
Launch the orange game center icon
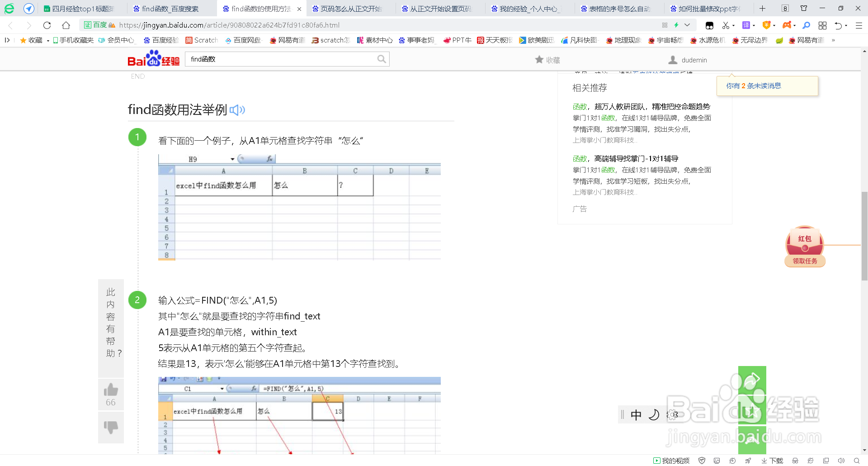[x=787, y=26]
